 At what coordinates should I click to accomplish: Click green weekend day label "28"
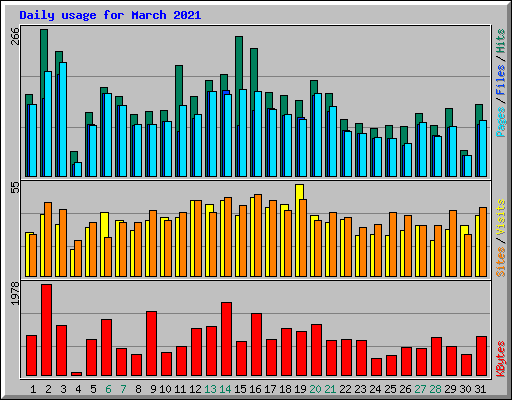coord(435,389)
